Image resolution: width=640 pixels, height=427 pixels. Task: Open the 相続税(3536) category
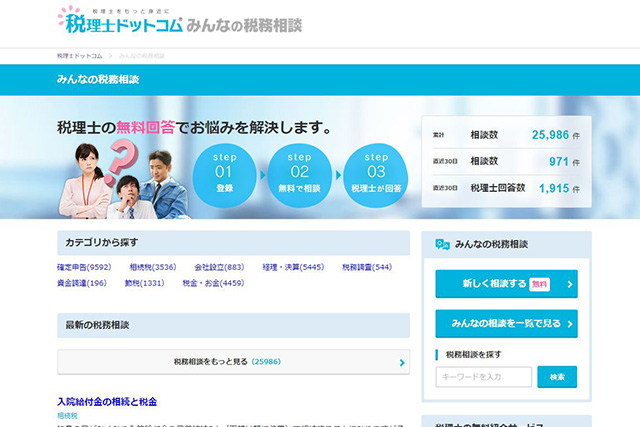point(153,267)
